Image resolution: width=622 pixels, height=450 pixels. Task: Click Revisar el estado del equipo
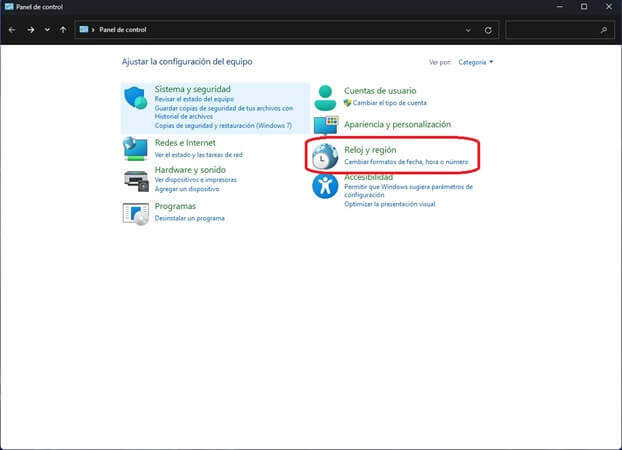(x=194, y=99)
